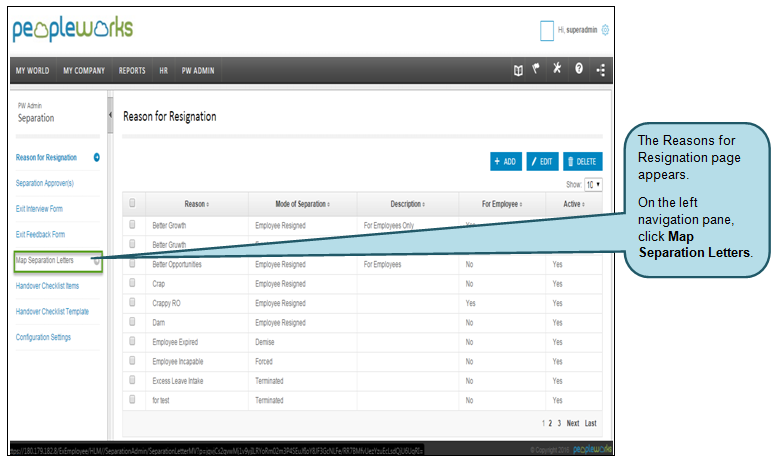Viewport: 771px width, 459px height.
Task: Select the checkbox for Employee Expired row
Action: 131,342
